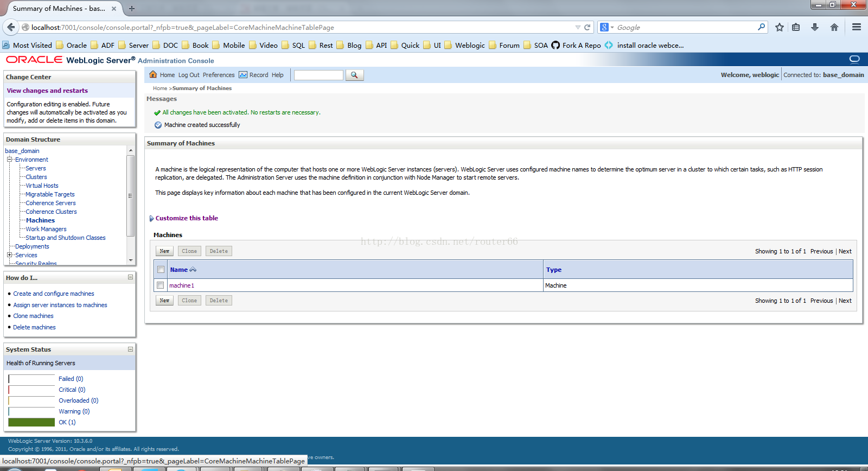Image resolution: width=868 pixels, height=471 pixels.
Task: Reload the page with the refresh icon
Action: 587,27
